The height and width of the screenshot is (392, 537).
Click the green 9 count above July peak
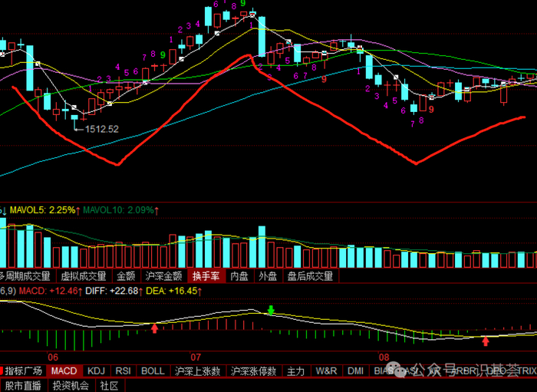(x=243, y=3)
